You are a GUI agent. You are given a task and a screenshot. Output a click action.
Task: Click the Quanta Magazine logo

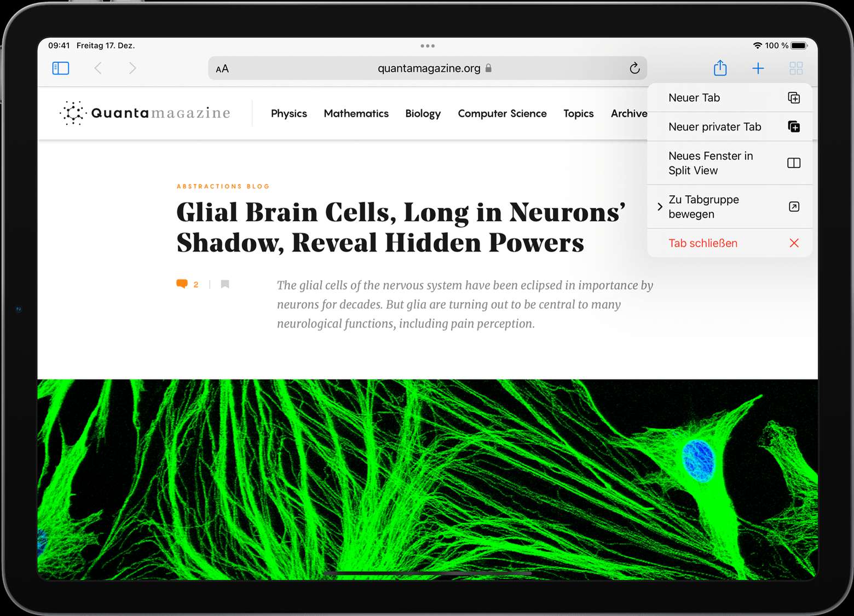(x=145, y=113)
